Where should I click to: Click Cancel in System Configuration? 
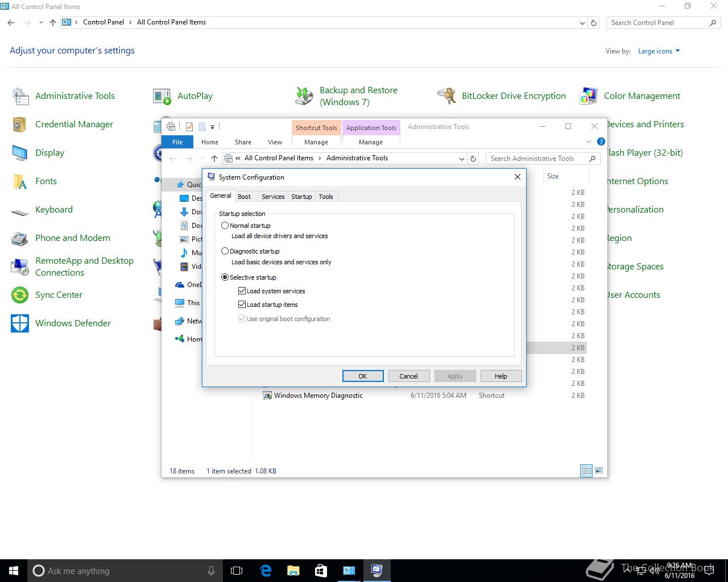(408, 376)
